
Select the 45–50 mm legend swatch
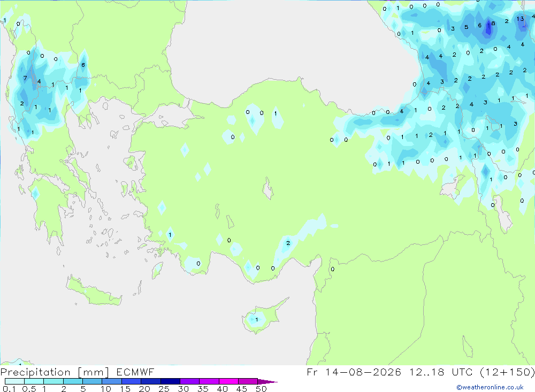[248, 381]
